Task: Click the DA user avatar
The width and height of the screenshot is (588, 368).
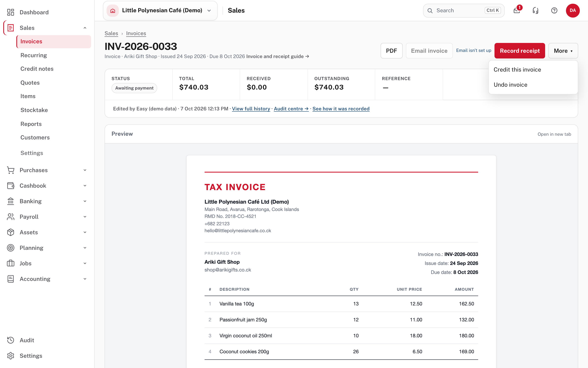Action: point(573,10)
